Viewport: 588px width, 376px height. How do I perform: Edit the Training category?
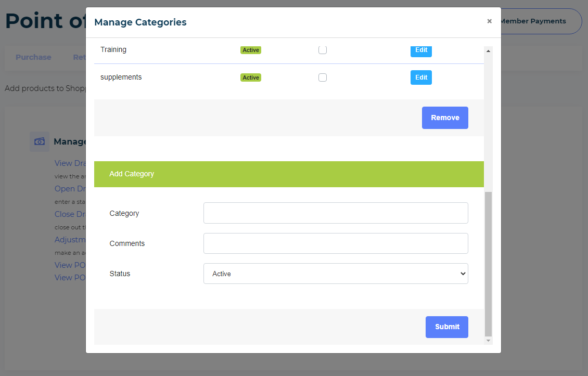click(x=421, y=51)
